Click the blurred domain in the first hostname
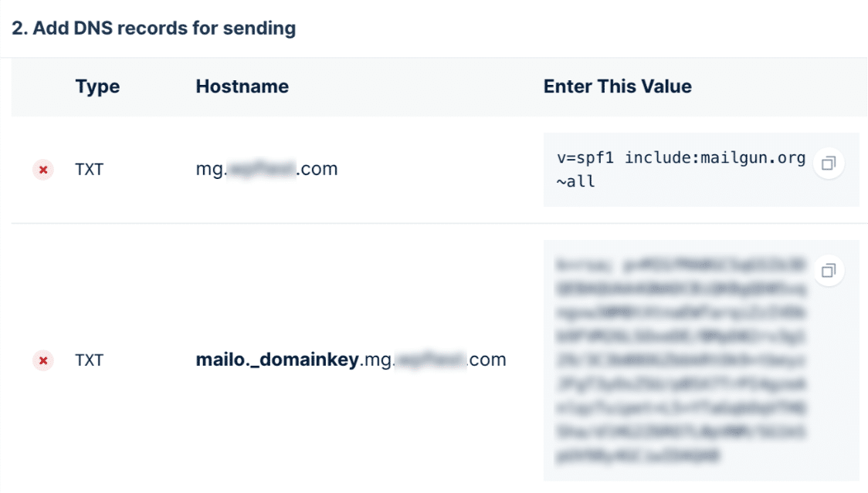Viewport: 868px width, 493px height. [261, 168]
